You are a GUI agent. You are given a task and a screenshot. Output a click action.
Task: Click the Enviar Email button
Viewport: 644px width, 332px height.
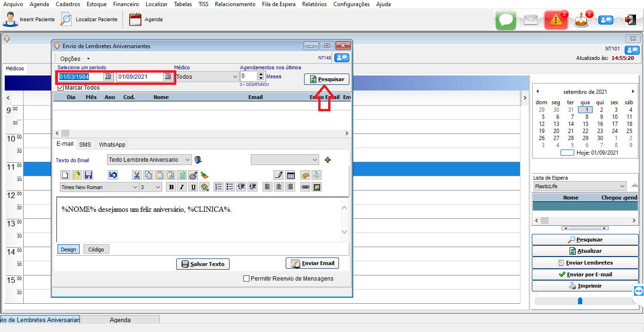coord(312,263)
